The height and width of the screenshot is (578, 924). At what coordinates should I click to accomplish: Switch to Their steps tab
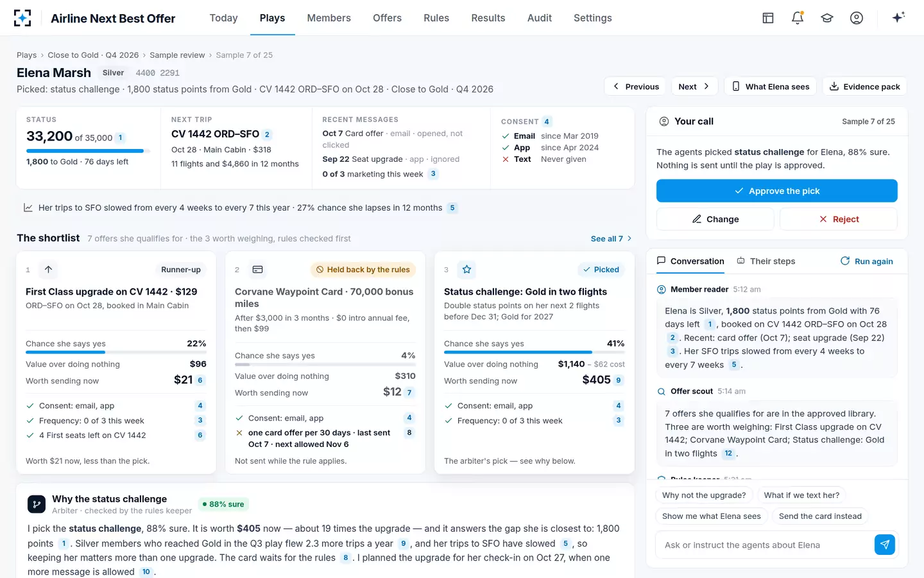pyautogui.click(x=766, y=261)
